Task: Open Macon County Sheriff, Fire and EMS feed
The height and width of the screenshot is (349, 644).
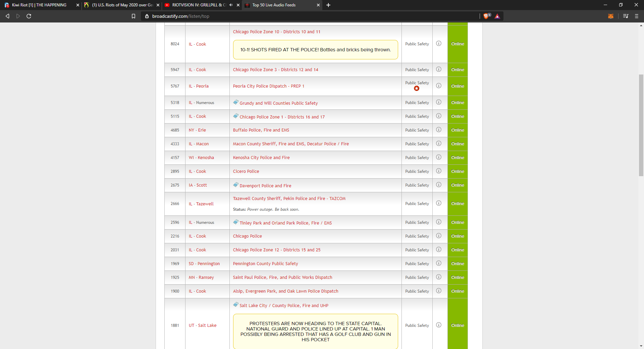Action: (x=291, y=144)
